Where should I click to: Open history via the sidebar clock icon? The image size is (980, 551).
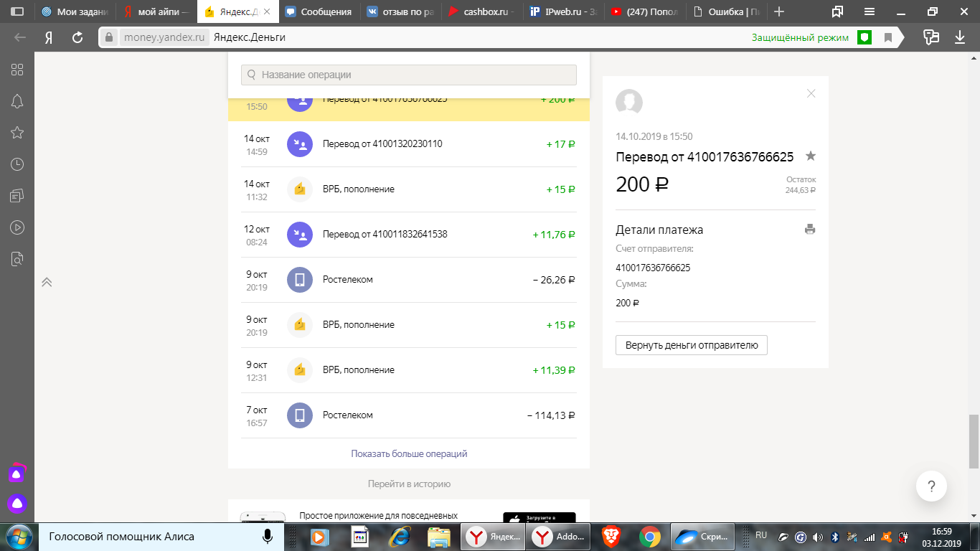(17, 164)
